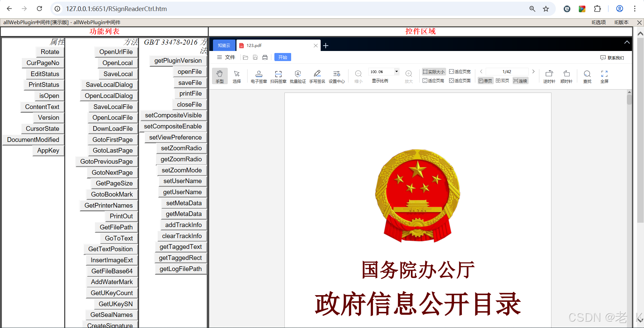Click the SaveLocalDialog button
Viewport: 644px width, 328px height.
[x=109, y=85]
